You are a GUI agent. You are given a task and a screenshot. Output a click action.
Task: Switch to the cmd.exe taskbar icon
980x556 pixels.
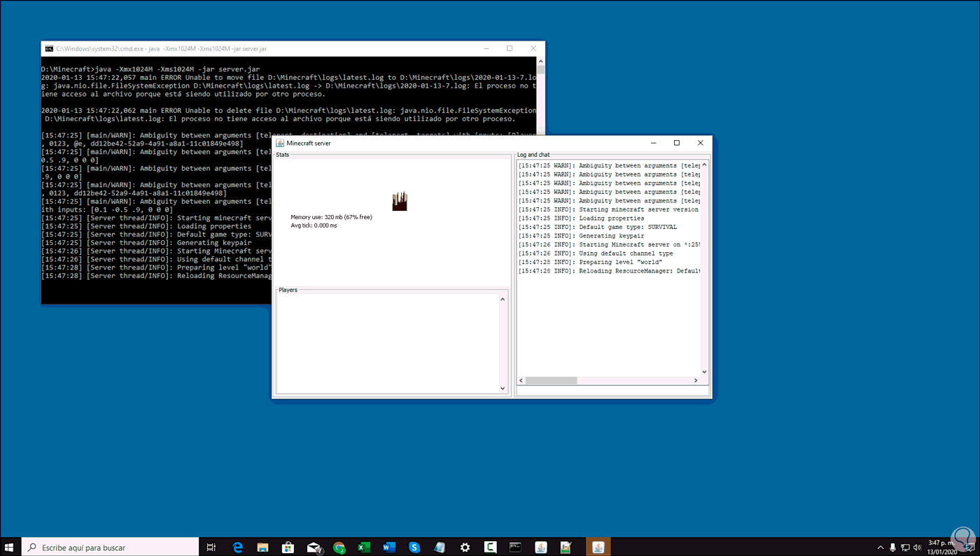click(x=515, y=547)
